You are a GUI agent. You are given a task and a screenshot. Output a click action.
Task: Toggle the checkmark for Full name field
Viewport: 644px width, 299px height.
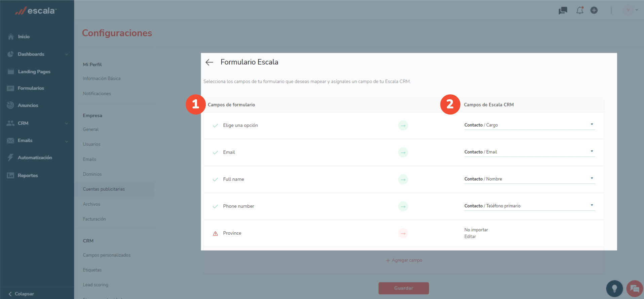pyautogui.click(x=216, y=179)
